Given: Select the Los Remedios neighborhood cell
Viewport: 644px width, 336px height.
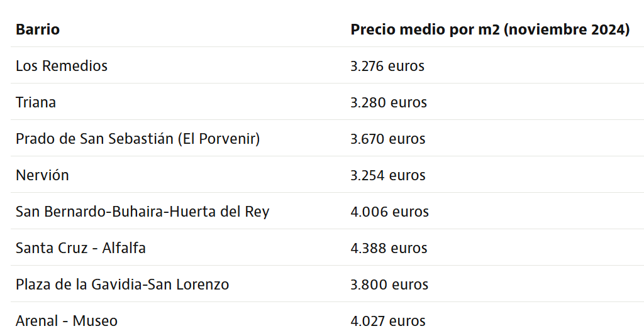Looking at the screenshot, I should pyautogui.click(x=62, y=66).
